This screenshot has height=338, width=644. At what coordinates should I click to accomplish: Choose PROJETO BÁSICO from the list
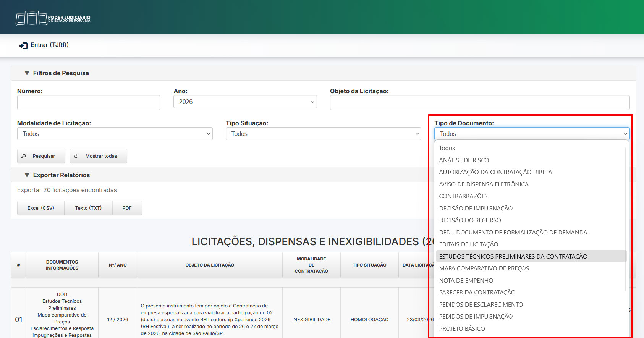[x=462, y=329]
